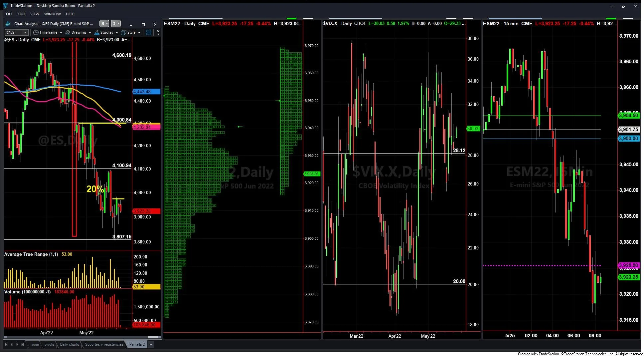Open the FILE menu
The width and height of the screenshot is (644, 356).
click(x=9, y=14)
